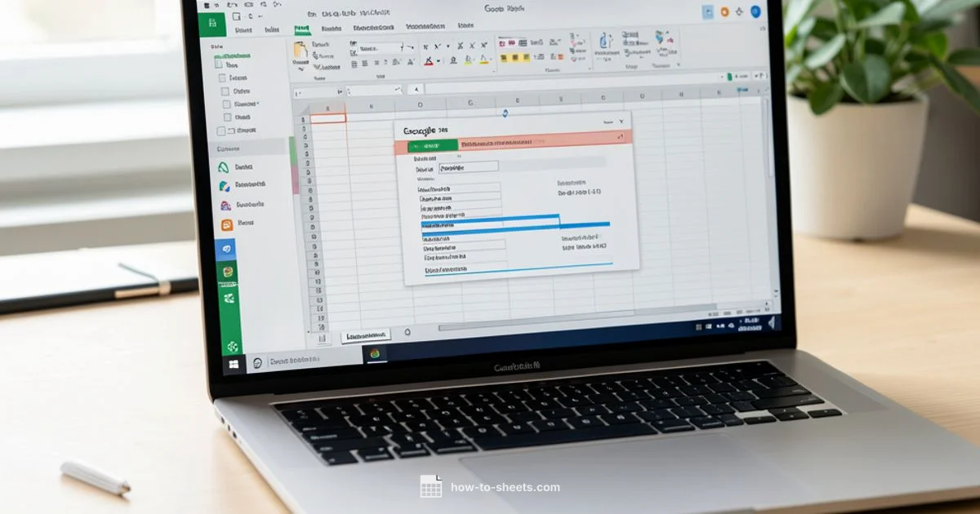Focus the taskbar search box
The height and width of the screenshot is (514, 980).
(304, 360)
